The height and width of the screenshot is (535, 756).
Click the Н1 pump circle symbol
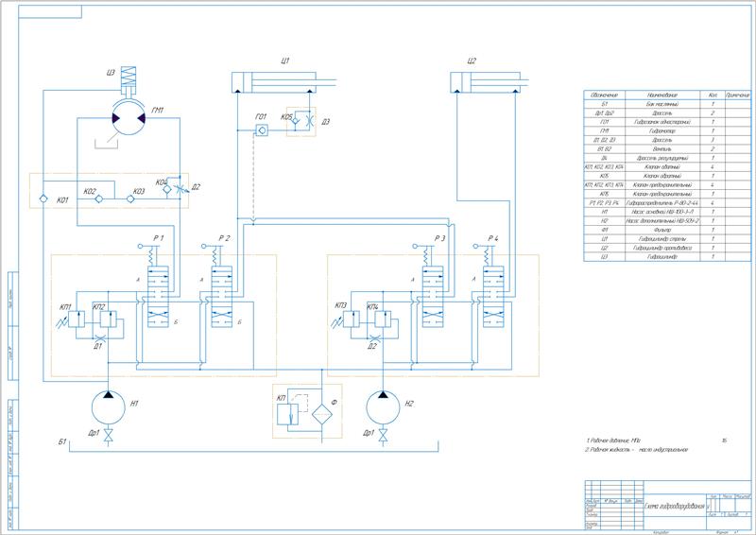tap(109, 408)
